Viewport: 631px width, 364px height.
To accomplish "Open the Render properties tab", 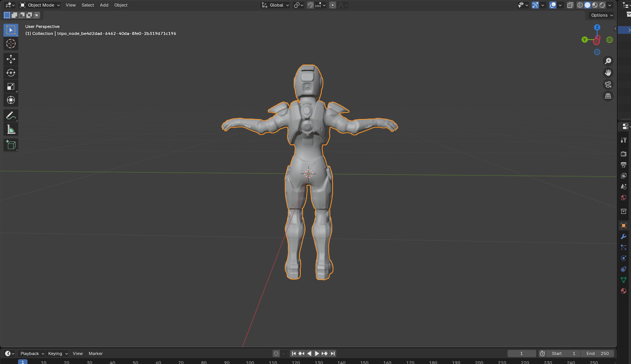I will [624, 154].
